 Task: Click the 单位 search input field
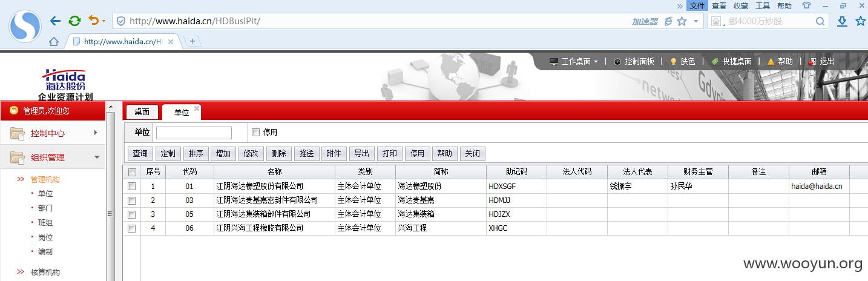(194, 133)
